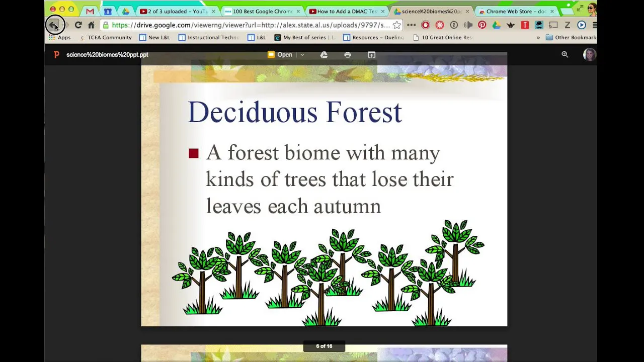The height and width of the screenshot is (362, 644).
Task: Open the Pinterest extension button
Action: (x=482, y=25)
